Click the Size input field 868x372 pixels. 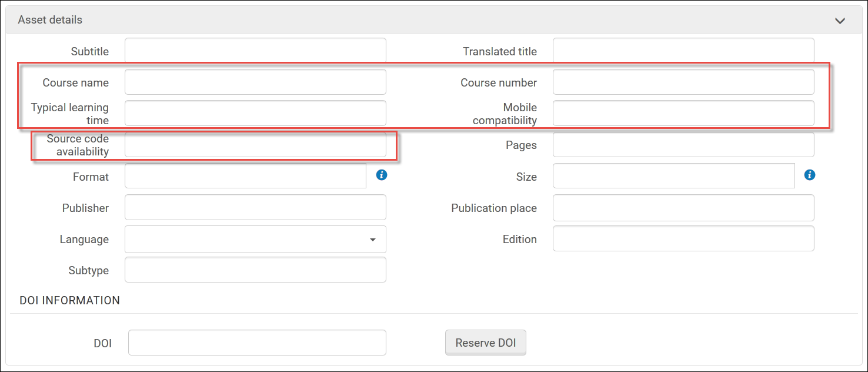673,176
